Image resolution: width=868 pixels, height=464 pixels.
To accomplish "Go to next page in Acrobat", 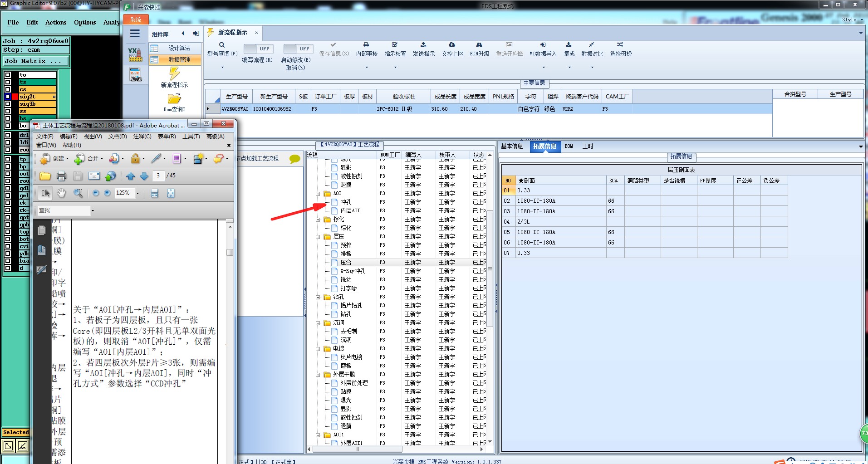I will pyautogui.click(x=144, y=176).
